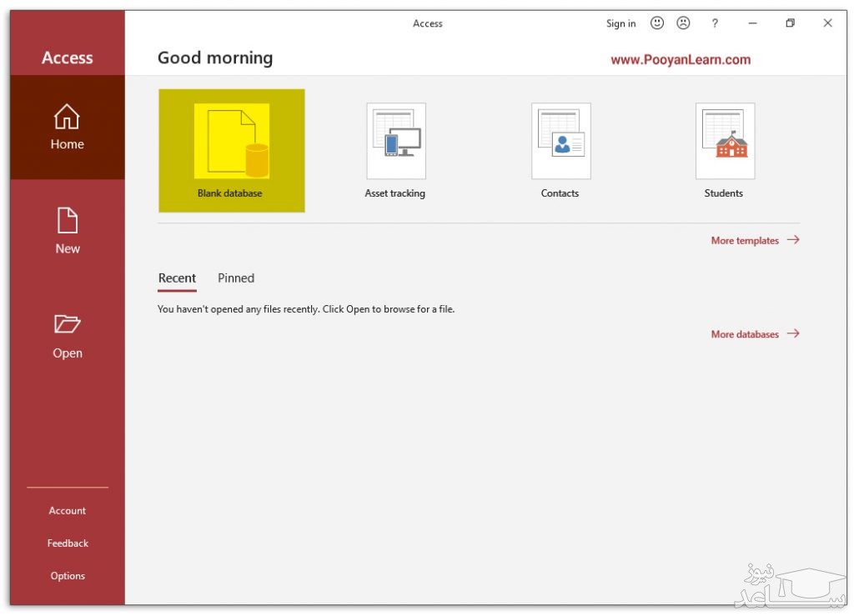
Task: Send a frown feedback face icon
Action: [x=683, y=23]
